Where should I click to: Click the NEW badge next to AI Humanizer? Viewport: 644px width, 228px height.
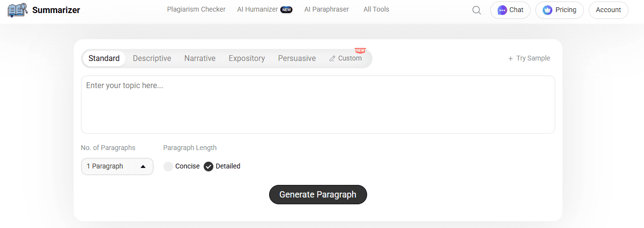point(286,10)
